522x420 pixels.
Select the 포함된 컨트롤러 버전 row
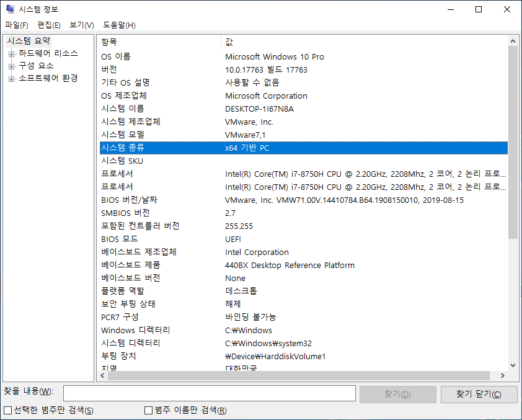pos(304,226)
